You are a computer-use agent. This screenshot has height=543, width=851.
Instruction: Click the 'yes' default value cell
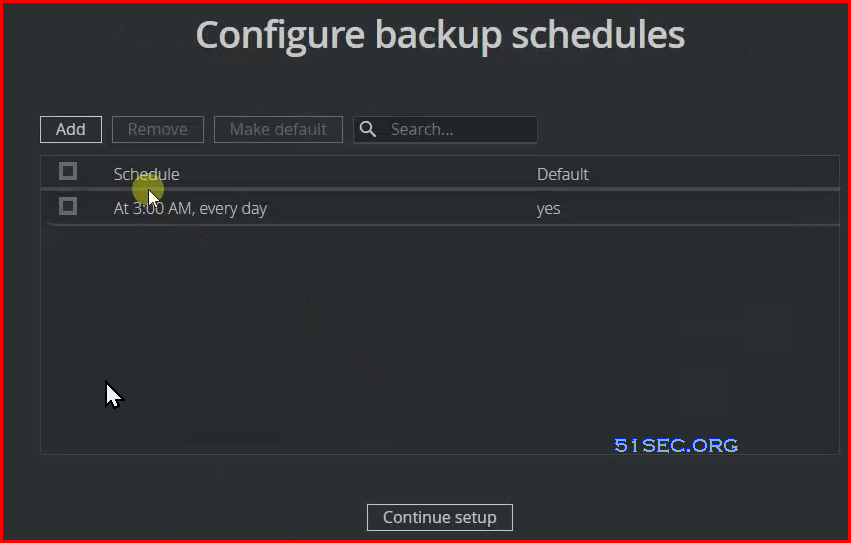[548, 209]
